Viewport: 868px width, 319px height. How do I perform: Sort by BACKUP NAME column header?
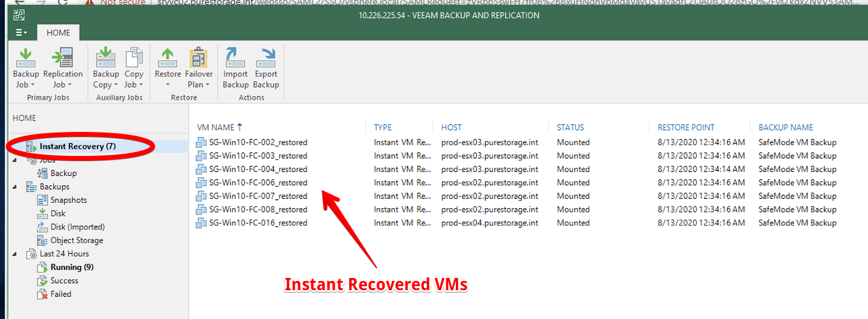coord(786,127)
